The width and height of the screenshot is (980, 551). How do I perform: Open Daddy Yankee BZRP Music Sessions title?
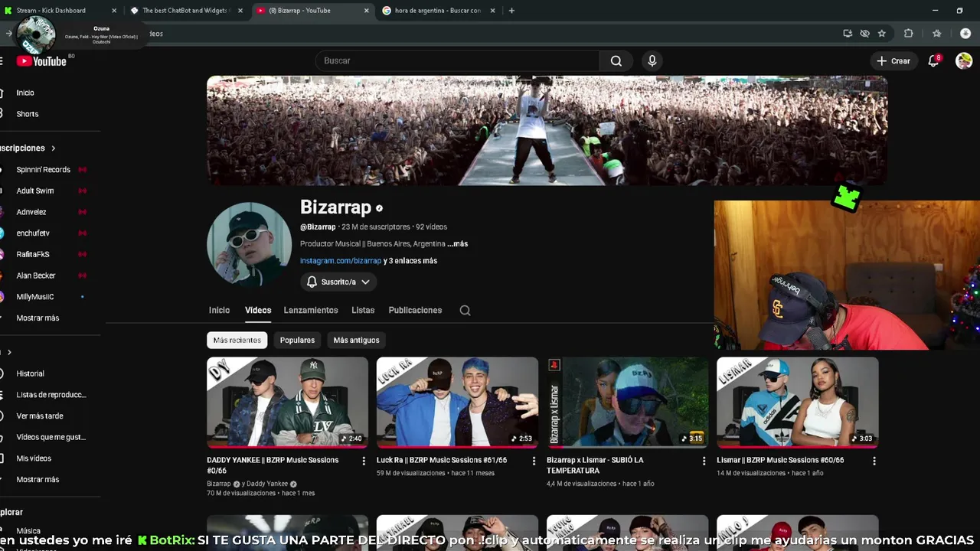click(x=273, y=465)
